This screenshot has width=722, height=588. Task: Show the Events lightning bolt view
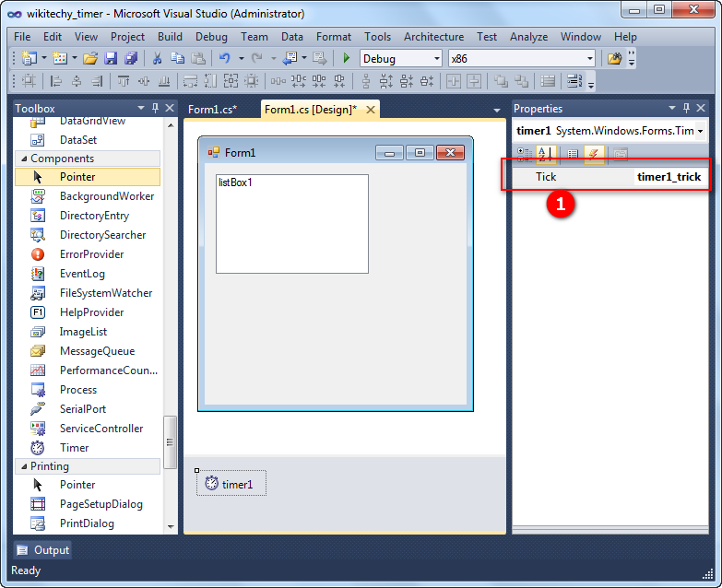(x=594, y=154)
